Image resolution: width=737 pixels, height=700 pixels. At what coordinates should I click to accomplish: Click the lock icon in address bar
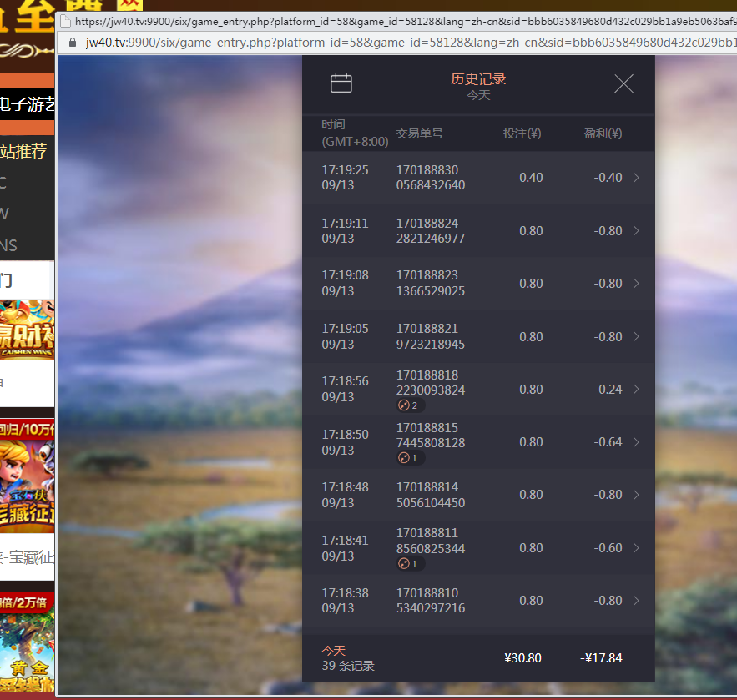pyautogui.click(x=73, y=43)
